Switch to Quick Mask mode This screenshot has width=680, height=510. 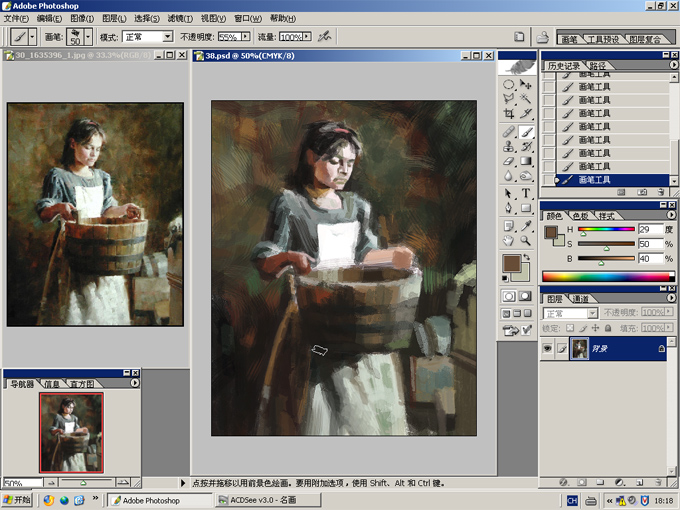coord(525,297)
